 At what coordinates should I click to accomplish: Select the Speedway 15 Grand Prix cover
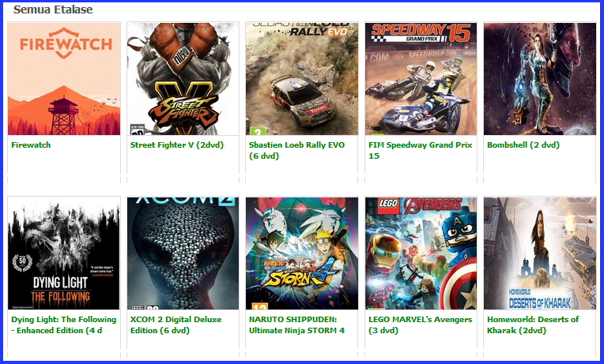421,79
